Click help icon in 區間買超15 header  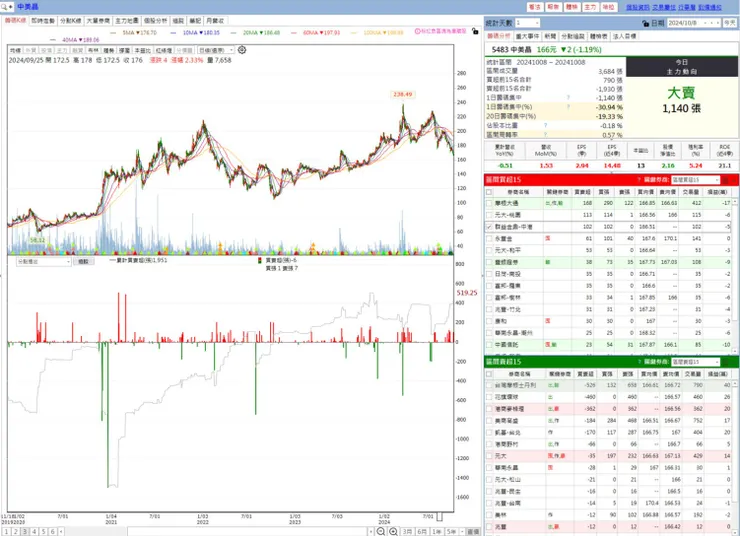(639, 180)
